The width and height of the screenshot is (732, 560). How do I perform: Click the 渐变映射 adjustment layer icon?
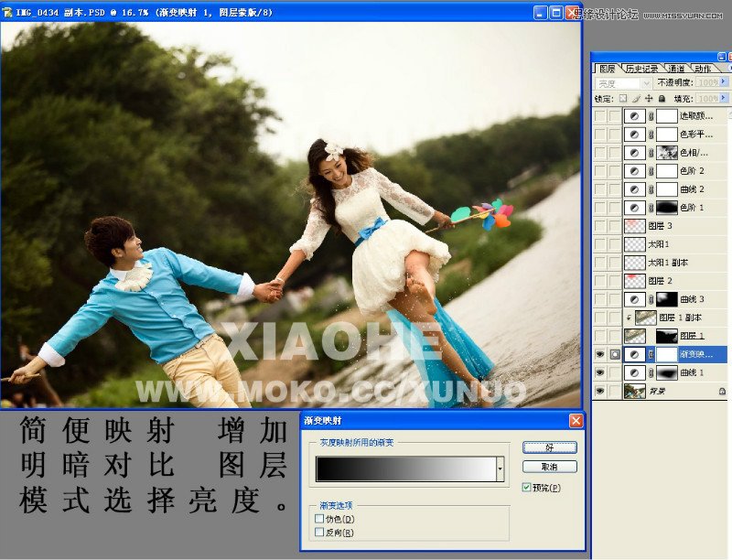pyautogui.click(x=634, y=355)
